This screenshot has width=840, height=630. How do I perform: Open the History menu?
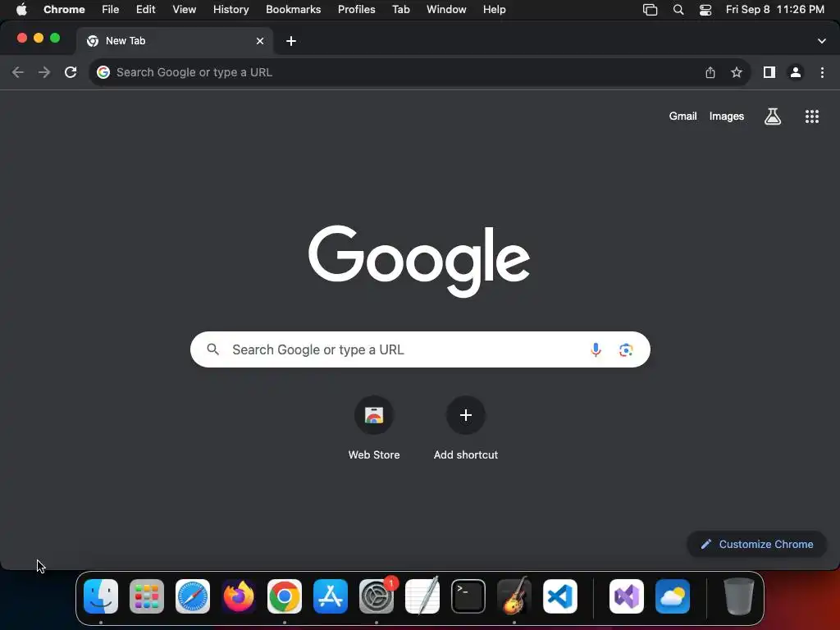coord(231,10)
